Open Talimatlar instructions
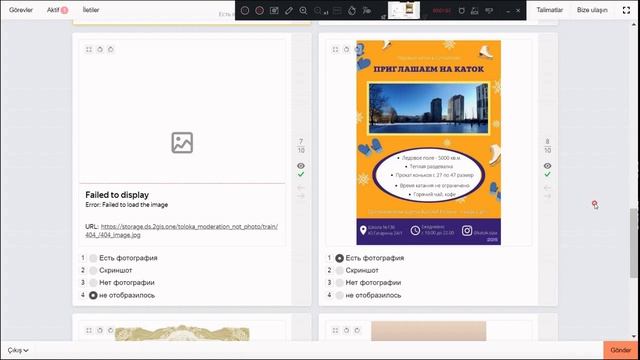Screen dimensions: 640x360 [x=549, y=10]
